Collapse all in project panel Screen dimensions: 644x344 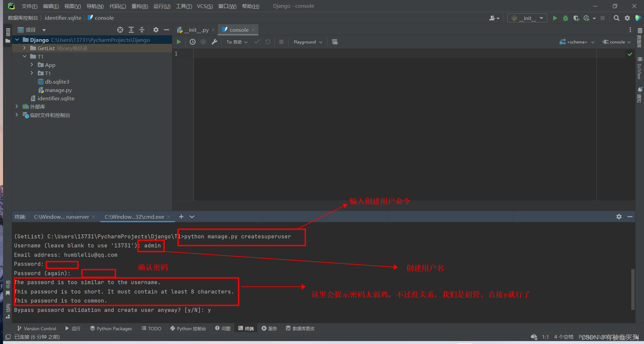(x=142, y=30)
